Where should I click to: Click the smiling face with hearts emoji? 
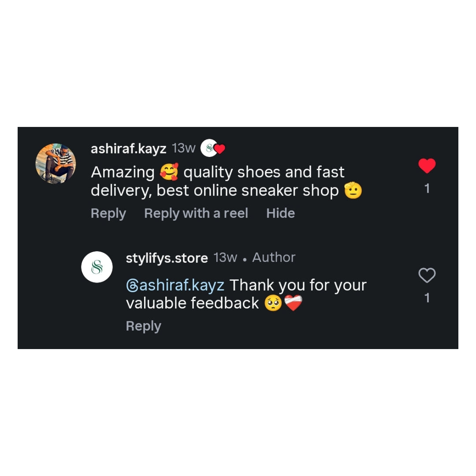169,171
